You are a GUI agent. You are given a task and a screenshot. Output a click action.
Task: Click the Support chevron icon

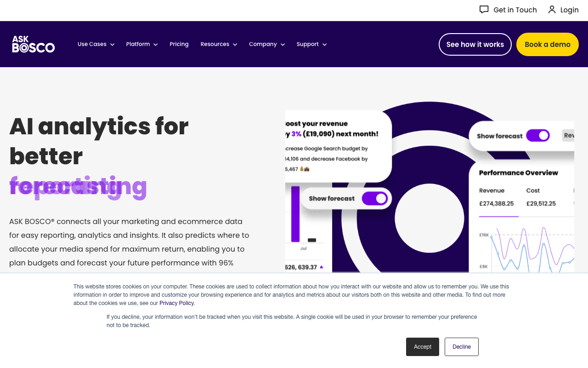(x=324, y=45)
